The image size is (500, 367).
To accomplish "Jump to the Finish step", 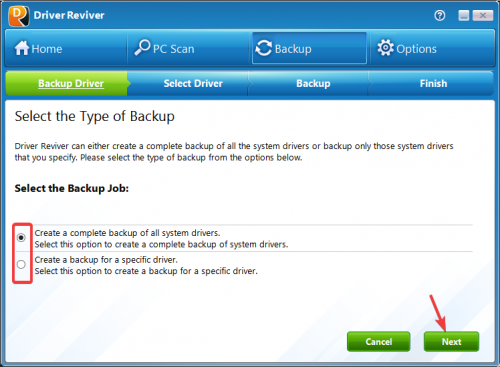I will tap(433, 83).
